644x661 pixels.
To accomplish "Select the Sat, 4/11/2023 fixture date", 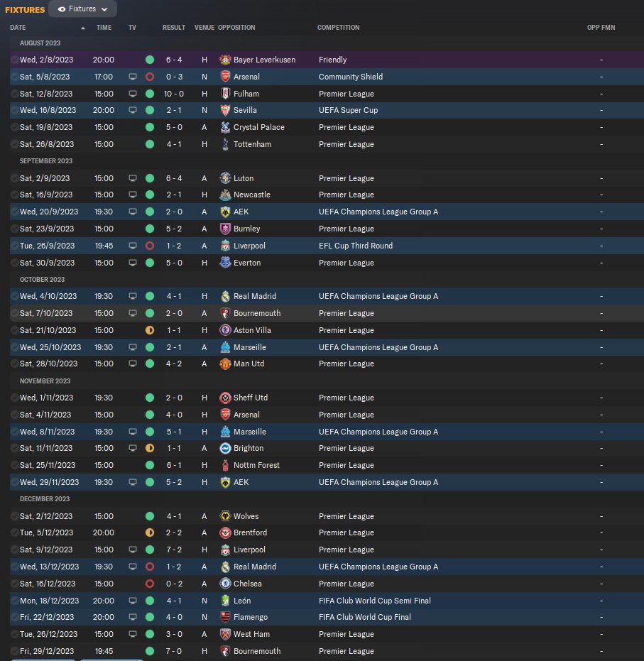I will (x=45, y=415).
